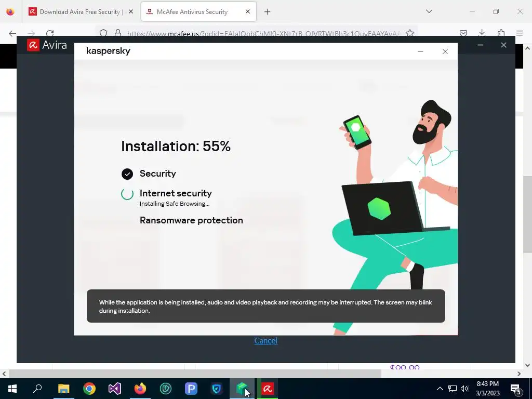
Task: Open the list all tabs dropdown
Action: (x=429, y=11)
